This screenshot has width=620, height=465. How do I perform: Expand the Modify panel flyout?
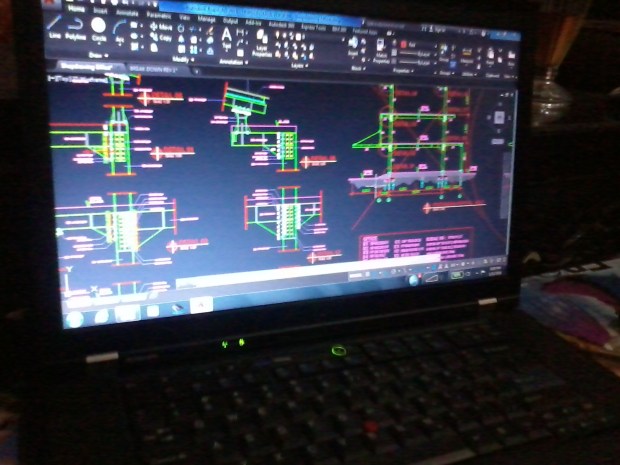[x=183, y=59]
